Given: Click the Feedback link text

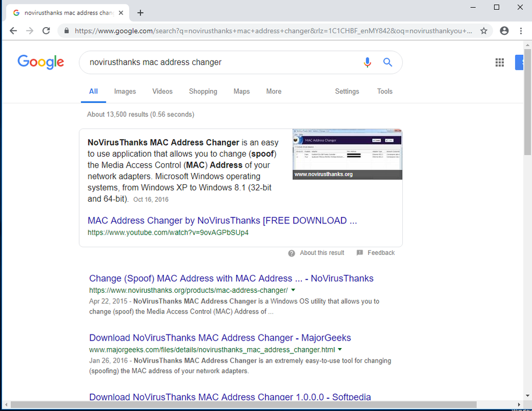Looking at the screenshot, I should [381, 253].
